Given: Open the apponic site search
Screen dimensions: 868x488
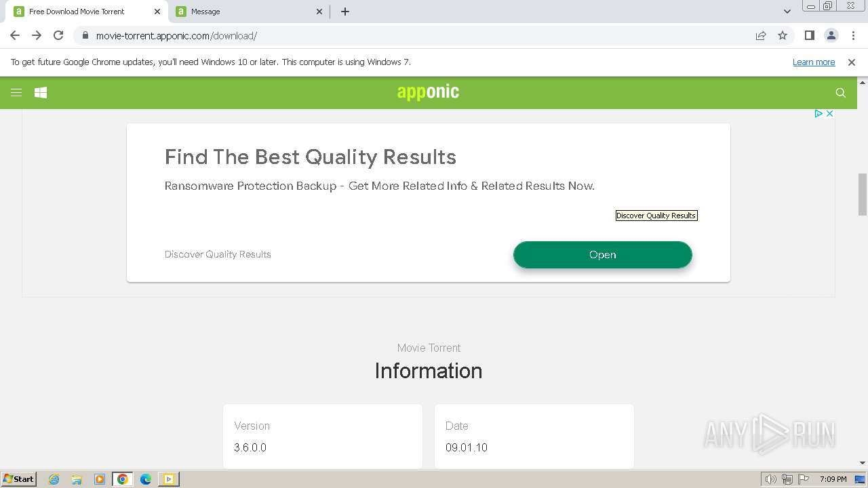Looking at the screenshot, I should point(841,93).
